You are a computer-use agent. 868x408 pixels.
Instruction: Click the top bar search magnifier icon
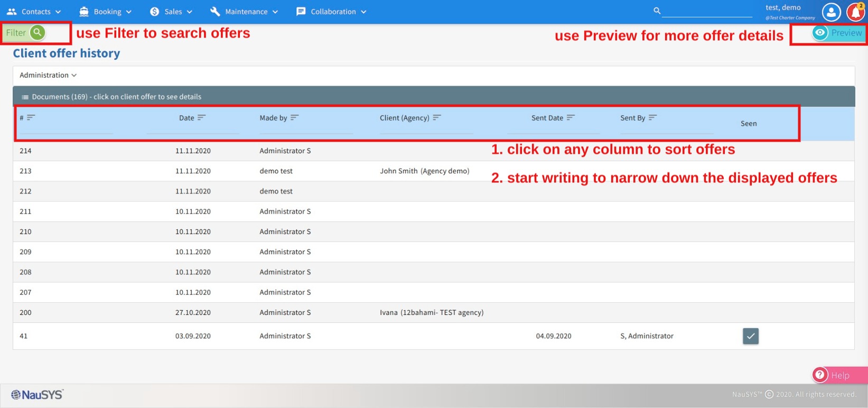657,11
